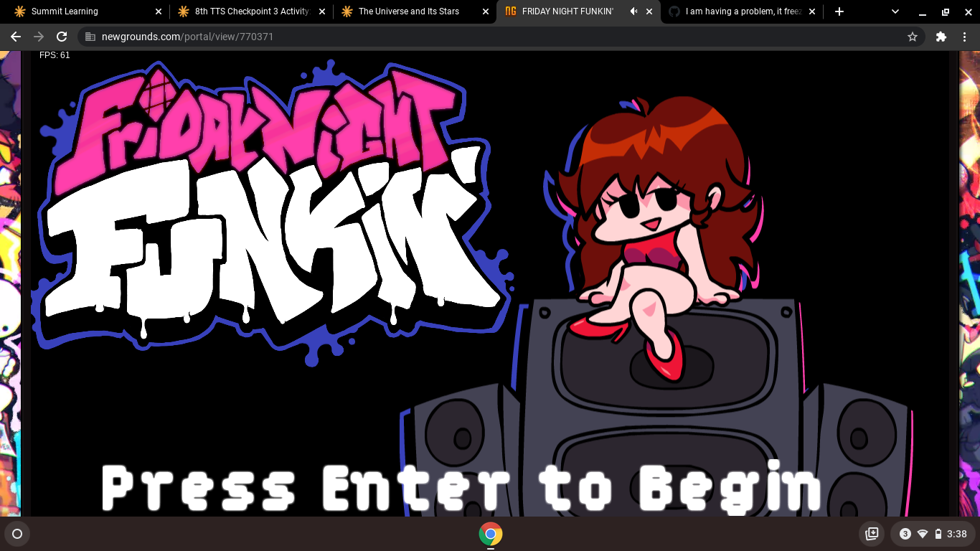Click the Newgrounds NG tab favicon
The height and width of the screenshot is (551, 980).
(510, 11)
